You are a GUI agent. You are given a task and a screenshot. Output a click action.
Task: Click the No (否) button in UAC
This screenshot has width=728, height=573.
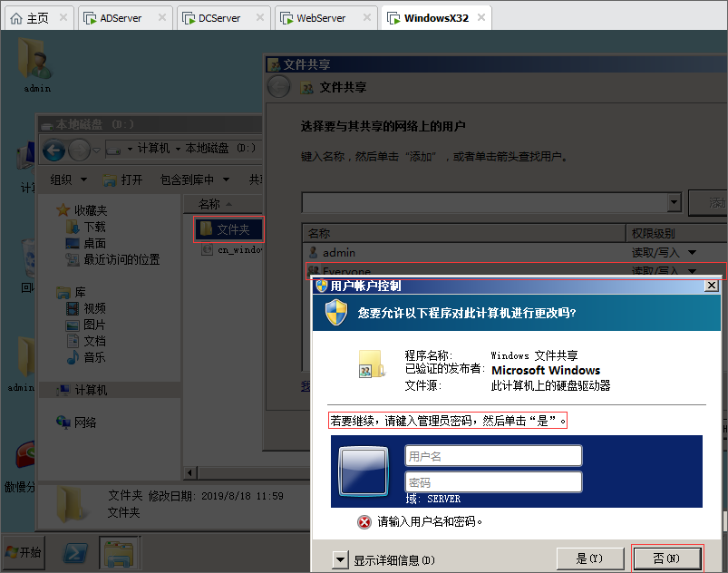[667, 558]
